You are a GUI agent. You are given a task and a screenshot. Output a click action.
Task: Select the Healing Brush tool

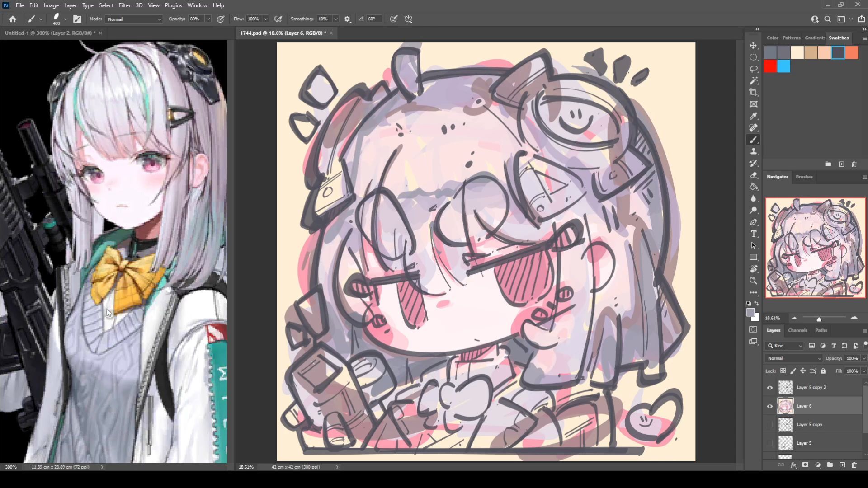click(x=754, y=128)
